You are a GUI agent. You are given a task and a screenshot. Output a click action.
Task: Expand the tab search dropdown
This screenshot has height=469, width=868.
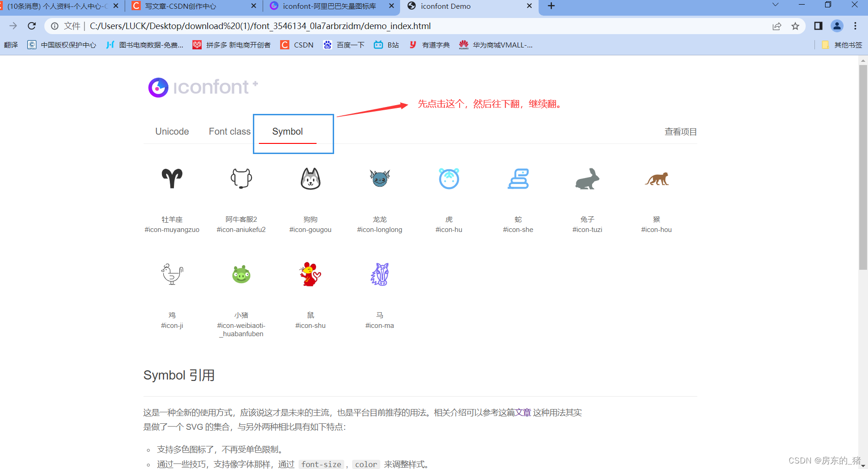(x=775, y=5)
